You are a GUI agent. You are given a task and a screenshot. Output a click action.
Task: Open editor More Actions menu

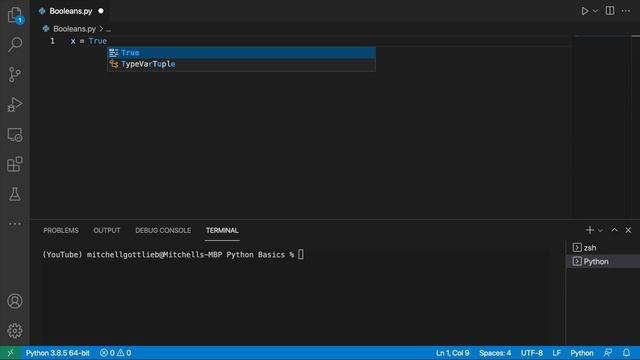626,11
